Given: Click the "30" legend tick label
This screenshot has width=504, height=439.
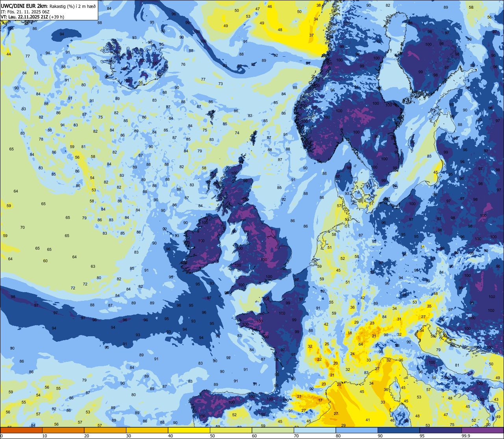Looking at the screenshot, I should [x=128, y=436].
